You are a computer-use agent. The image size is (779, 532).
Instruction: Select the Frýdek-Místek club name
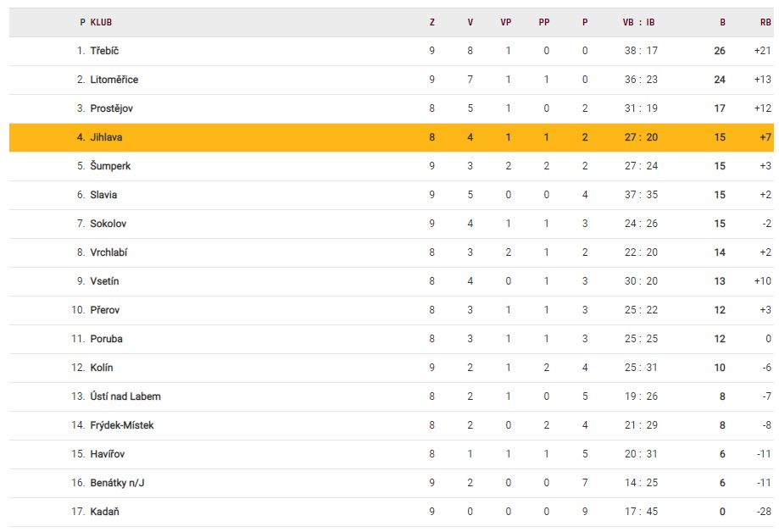(122, 425)
